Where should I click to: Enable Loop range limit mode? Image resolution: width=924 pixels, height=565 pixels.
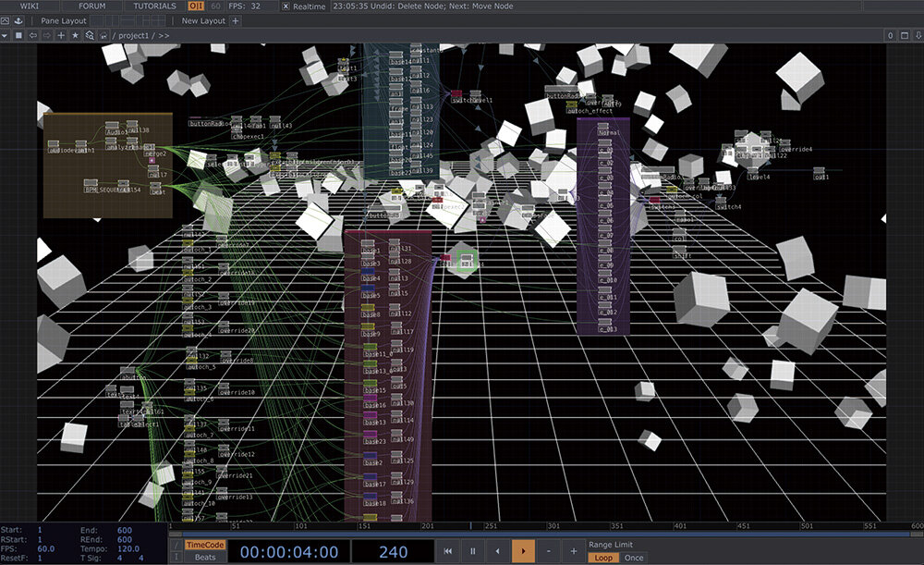603,558
